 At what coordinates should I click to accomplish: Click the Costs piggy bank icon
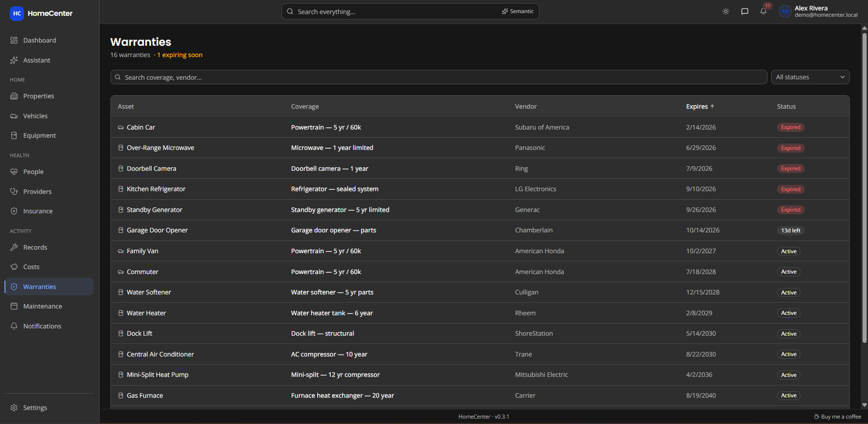point(14,267)
